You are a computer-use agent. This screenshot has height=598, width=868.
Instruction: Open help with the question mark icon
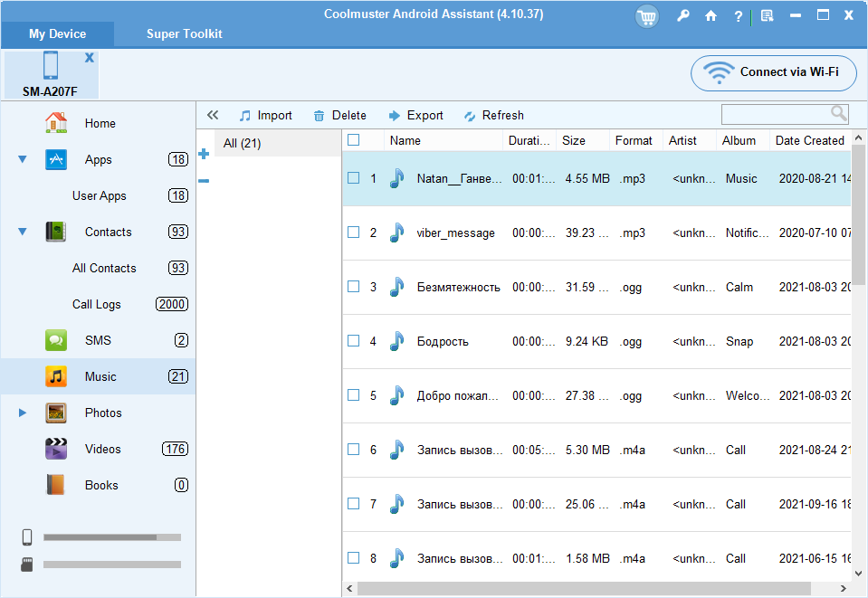click(738, 16)
